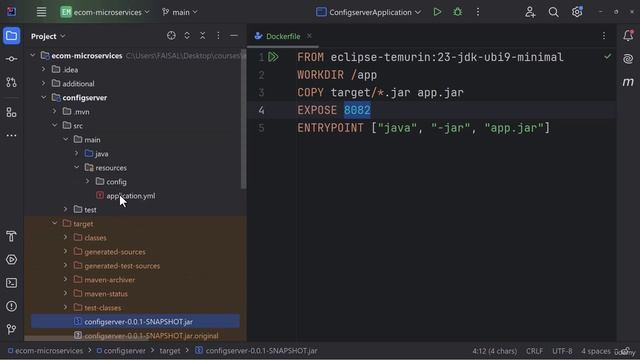640x360 pixels.
Task: Open the Project tool window icon
Action: click(x=11, y=36)
